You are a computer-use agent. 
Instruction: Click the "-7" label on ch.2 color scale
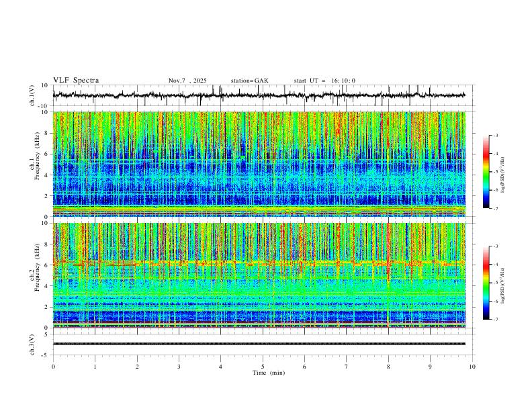point(496,320)
